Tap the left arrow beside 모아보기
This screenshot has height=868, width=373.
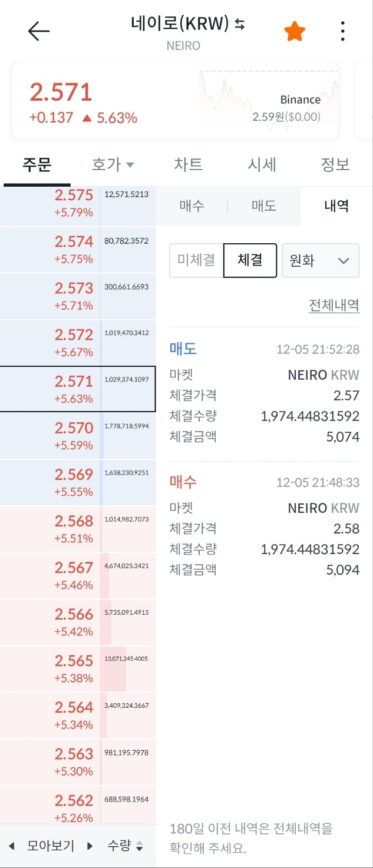[11, 847]
